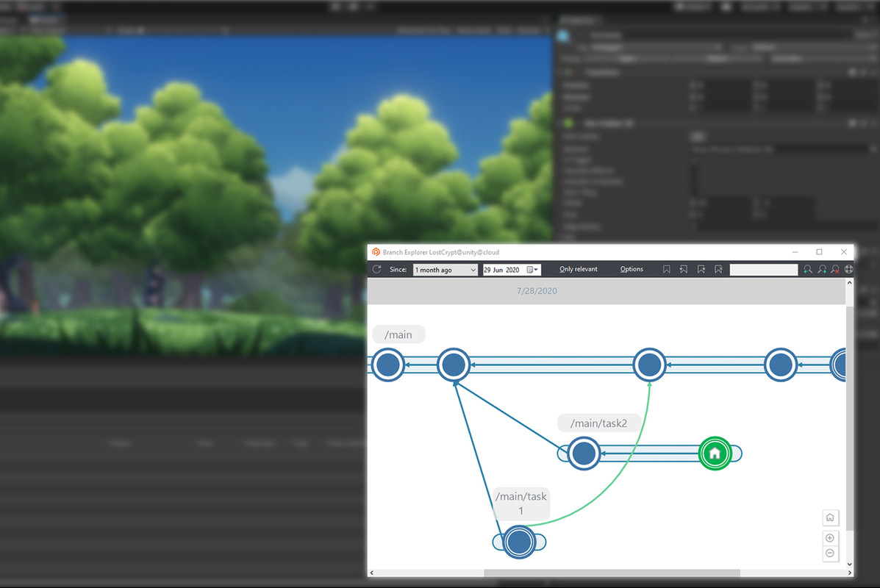
Task: Select the /main/task 1 branch label
Action: point(521,503)
